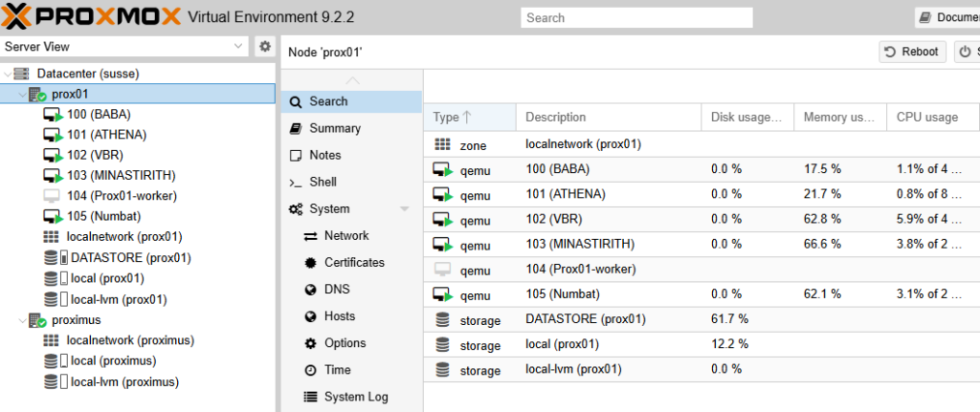Sort table by Type column header
The width and height of the screenshot is (980, 412).
click(x=470, y=118)
